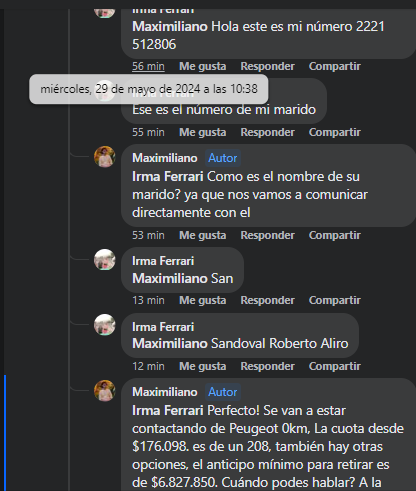
Task: Like the 'Maximiliano San' comment
Action: point(203,300)
